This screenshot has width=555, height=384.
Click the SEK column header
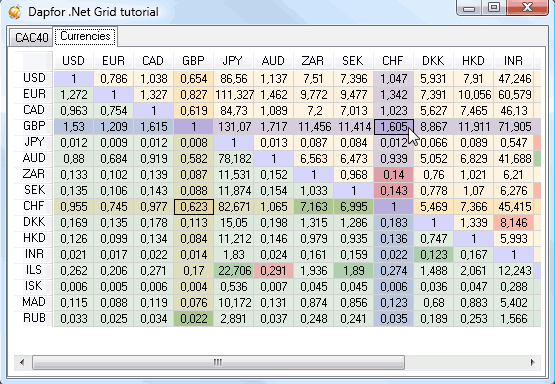tap(353, 61)
